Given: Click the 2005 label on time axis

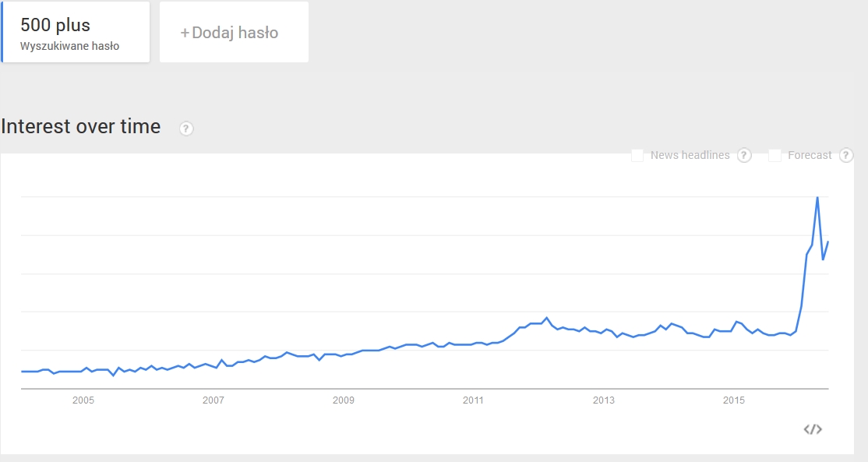Looking at the screenshot, I should pos(83,400).
